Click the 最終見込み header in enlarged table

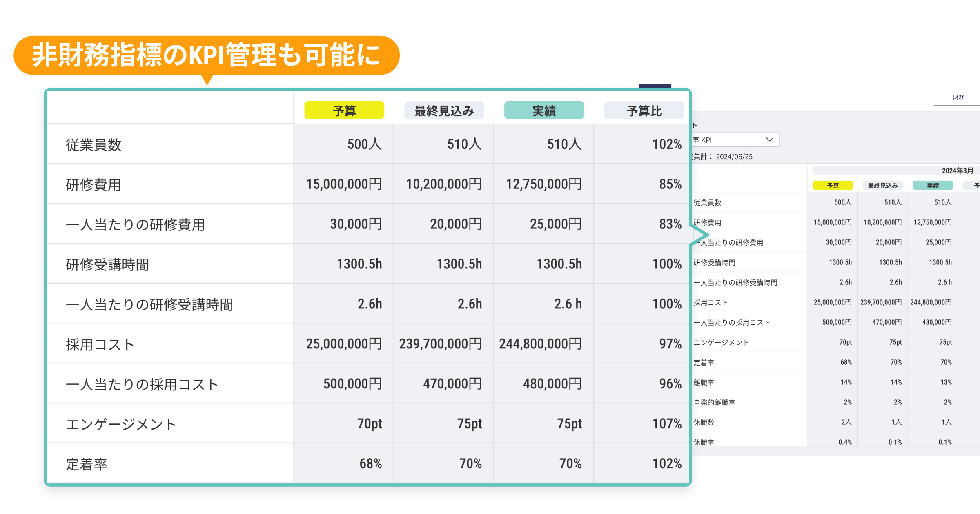coord(444,111)
